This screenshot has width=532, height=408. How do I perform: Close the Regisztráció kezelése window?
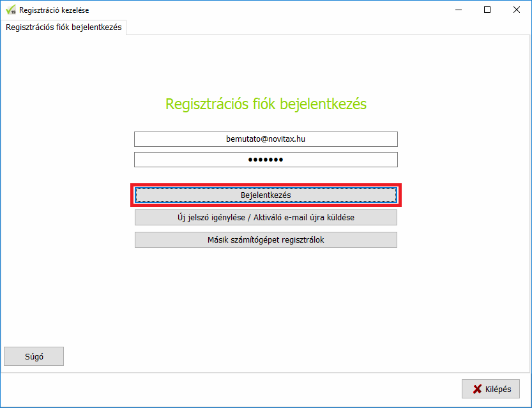click(517, 10)
